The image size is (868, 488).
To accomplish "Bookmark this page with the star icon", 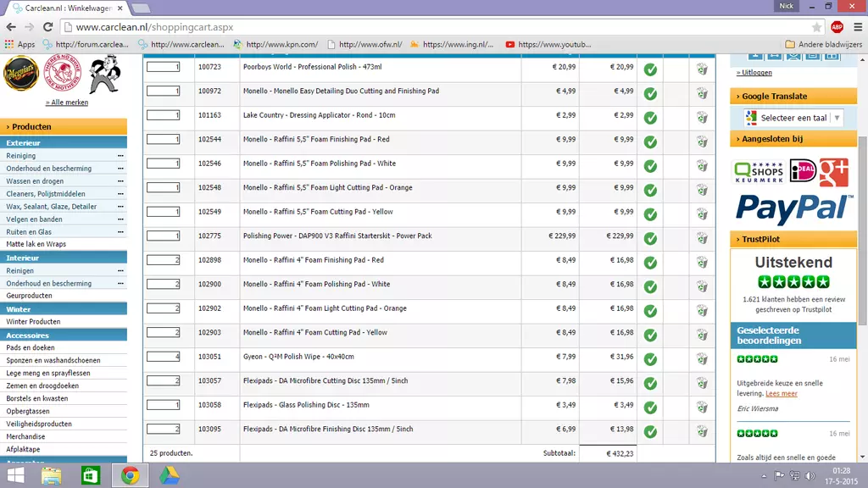I will click(x=816, y=27).
